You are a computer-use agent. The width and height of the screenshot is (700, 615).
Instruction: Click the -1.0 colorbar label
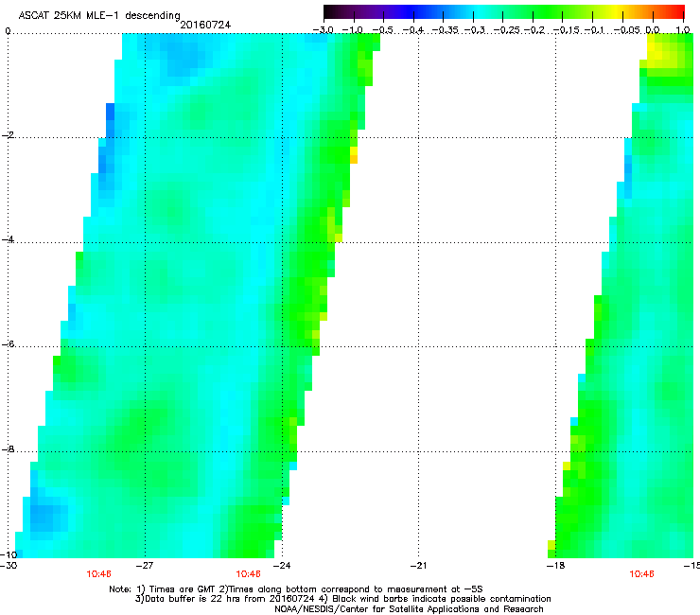[x=353, y=30]
